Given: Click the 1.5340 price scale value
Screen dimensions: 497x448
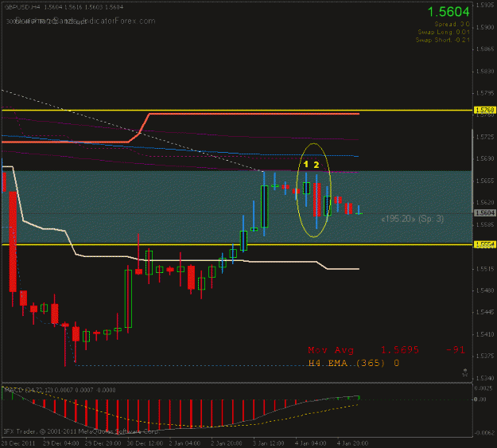Looking at the screenshot, I should click(485, 378).
